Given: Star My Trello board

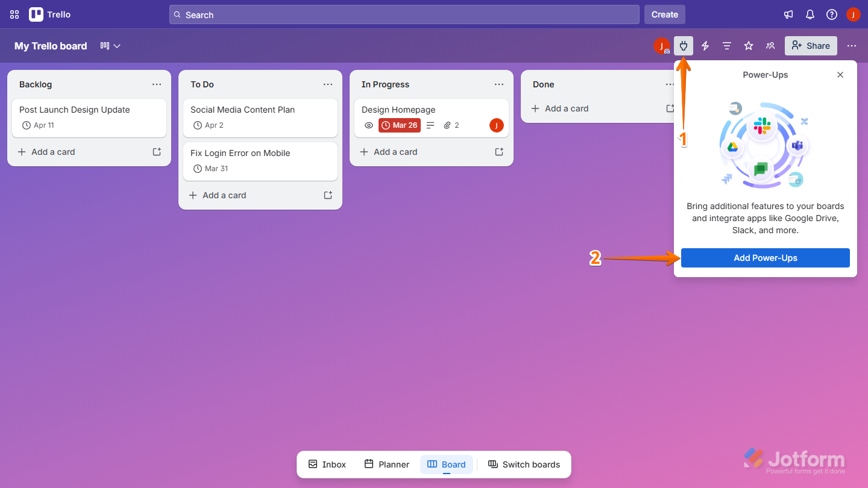Looking at the screenshot, I should point(748,46).
